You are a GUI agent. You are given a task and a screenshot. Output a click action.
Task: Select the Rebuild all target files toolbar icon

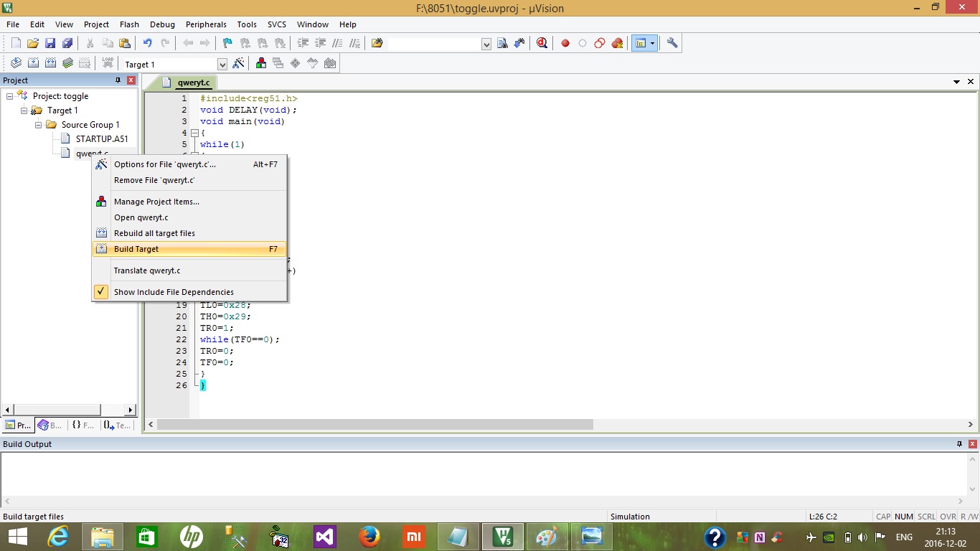tap(50, 62)
